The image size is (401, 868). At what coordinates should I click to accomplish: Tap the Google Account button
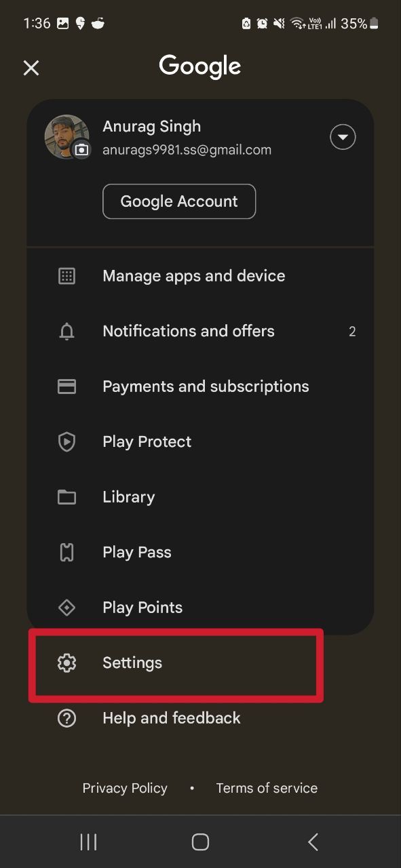pyautogui.click(x=179, y=201)
